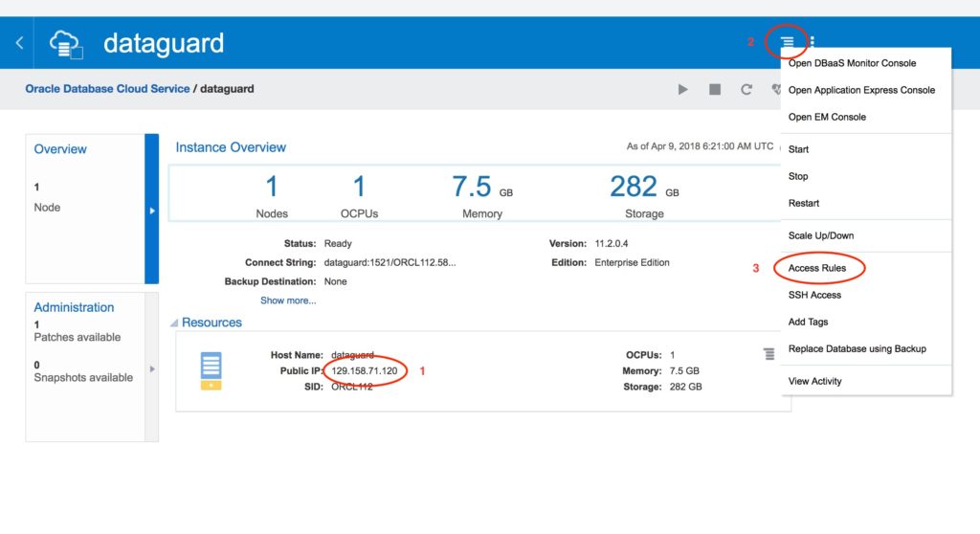The width and height of the screenshot is (980, 534).
Task: Open the node menu icon in Resources
Action: pos(768,354)
